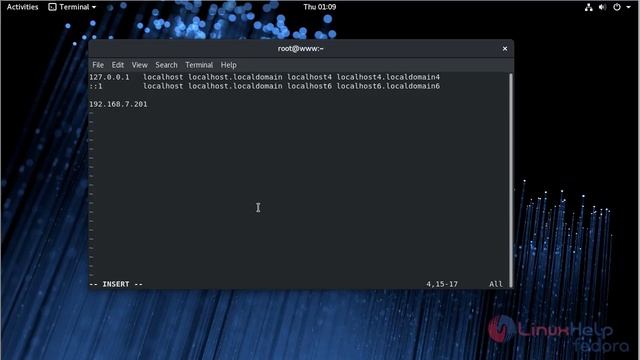Screen dimensions: 640x360
Task: Click localhost6 on the second line
Action: (309, 86)
